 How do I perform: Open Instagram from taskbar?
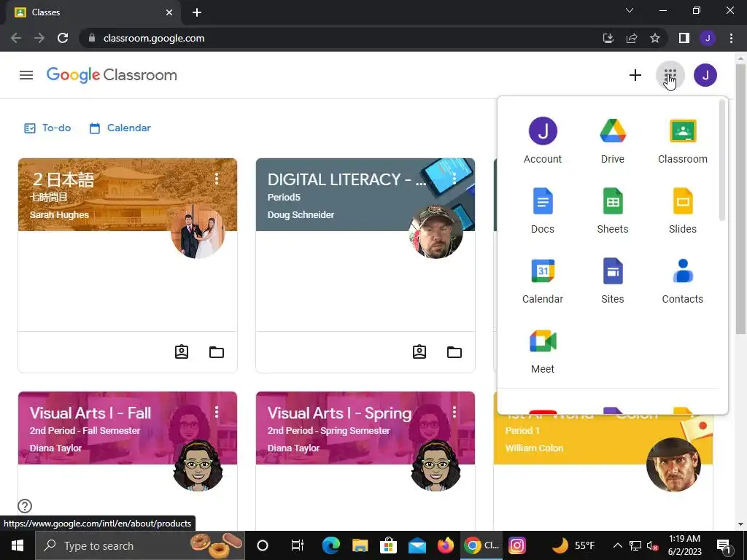tap(517, 545)
